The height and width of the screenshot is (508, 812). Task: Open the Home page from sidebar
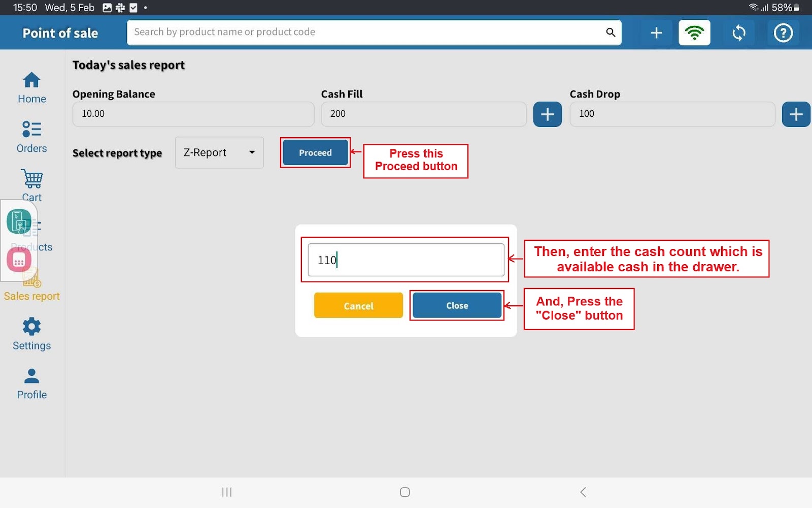click(31, 87)
